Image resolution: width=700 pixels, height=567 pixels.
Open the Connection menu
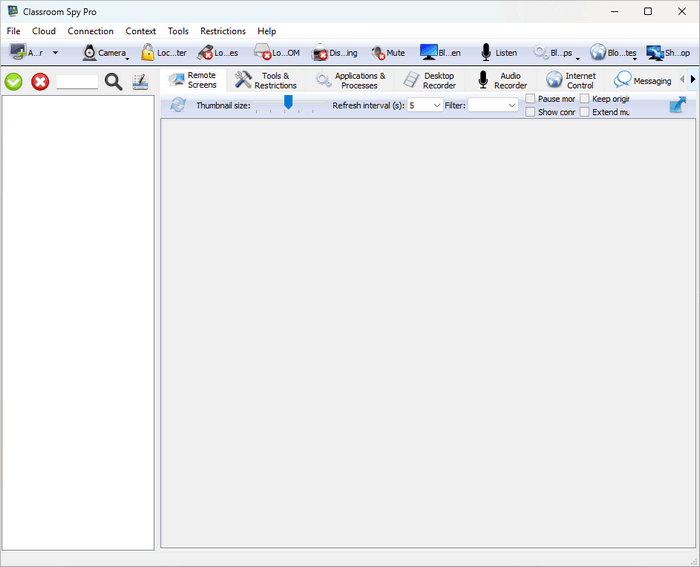click(x=91, y=31)
